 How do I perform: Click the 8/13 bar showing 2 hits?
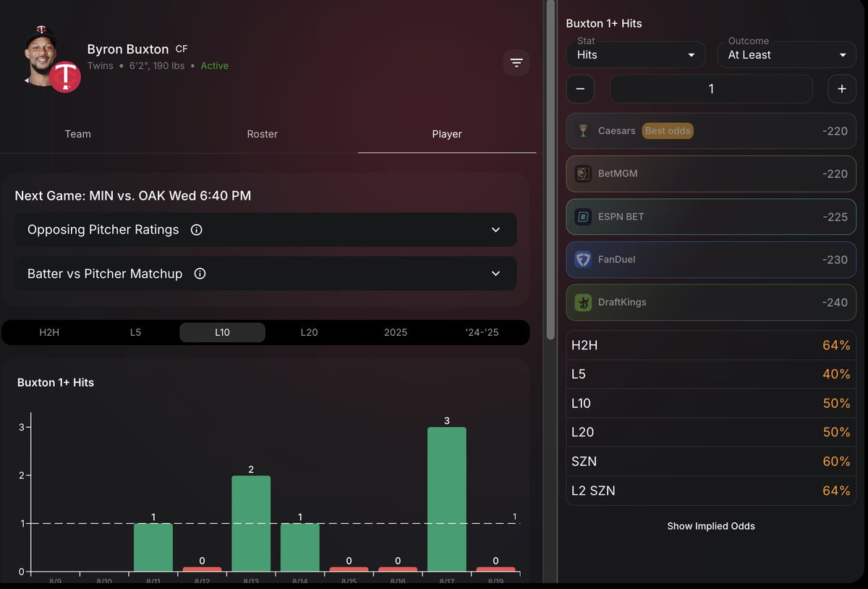pos(251,523)
